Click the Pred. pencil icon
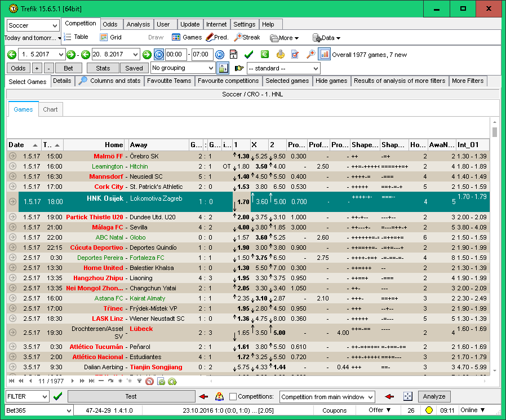 pyautogui.click(x=210, y=37)
